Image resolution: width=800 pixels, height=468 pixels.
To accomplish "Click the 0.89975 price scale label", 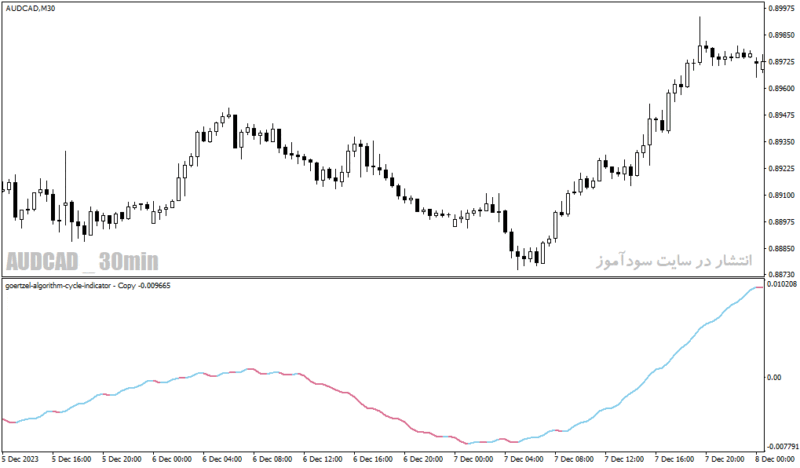I will pyautogui.click(x=782, y=8).
